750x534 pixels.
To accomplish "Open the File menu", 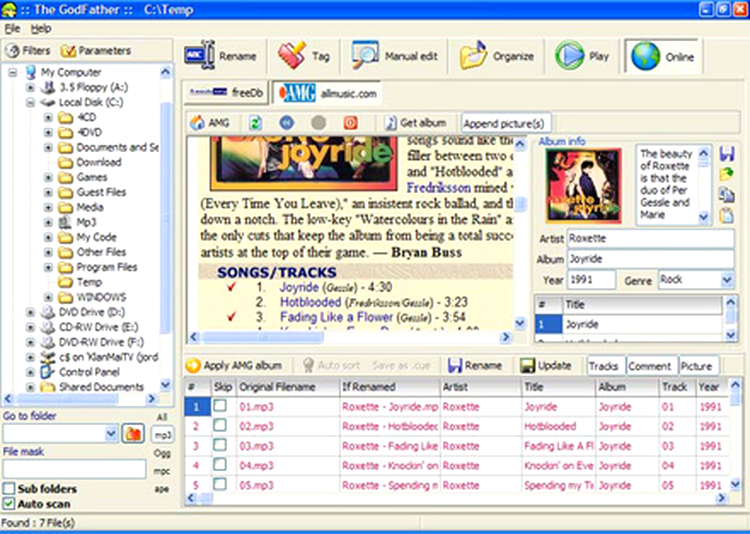I will coord(12,29).
